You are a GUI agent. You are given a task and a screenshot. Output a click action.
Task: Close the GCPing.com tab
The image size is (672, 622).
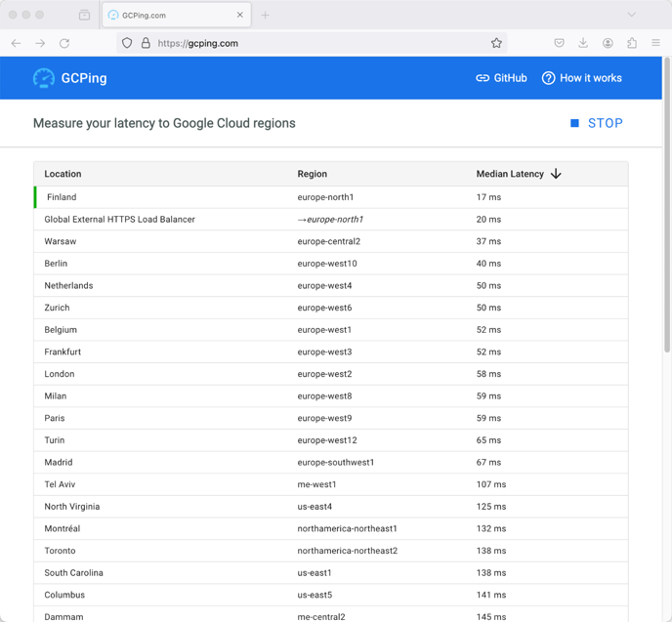pyautogui.click(x=240, y=15)
